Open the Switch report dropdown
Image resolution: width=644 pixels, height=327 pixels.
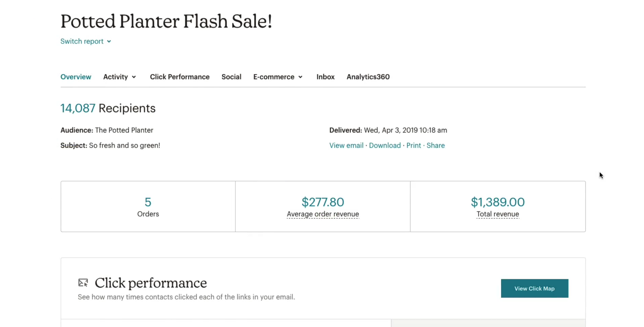pyautogui.click(x=86, y=41)
